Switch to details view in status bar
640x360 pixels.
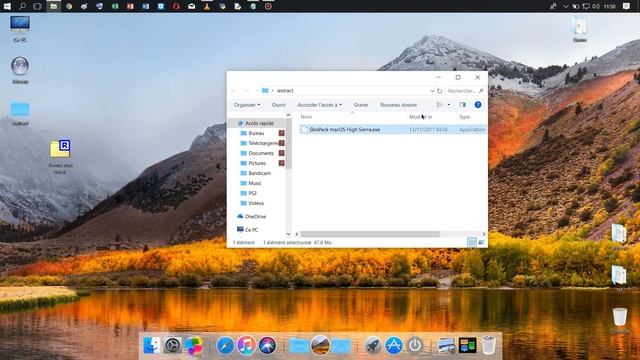[x=472, y=242]
